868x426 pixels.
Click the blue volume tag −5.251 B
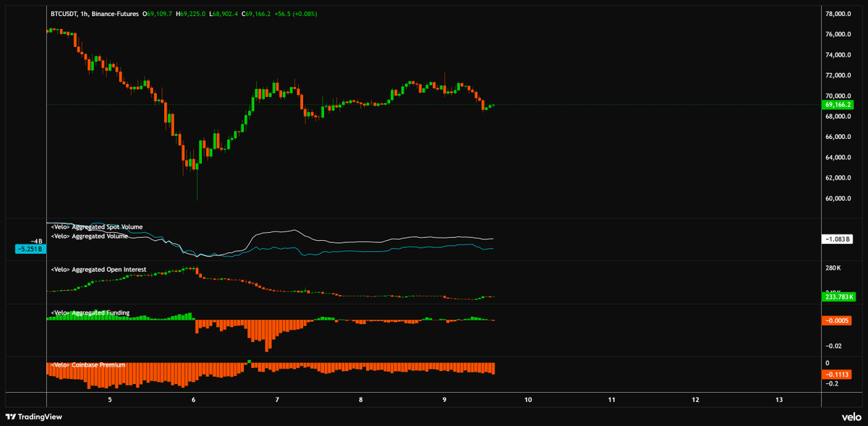[x=30, y=249]
